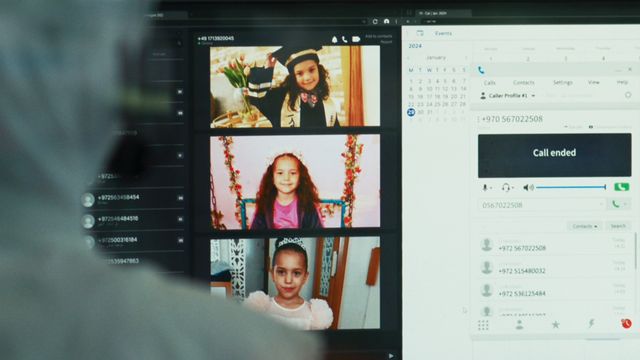Open the girl with tiara photo
This screenshot has width=640, height=360.
click(x=295, y=284)
